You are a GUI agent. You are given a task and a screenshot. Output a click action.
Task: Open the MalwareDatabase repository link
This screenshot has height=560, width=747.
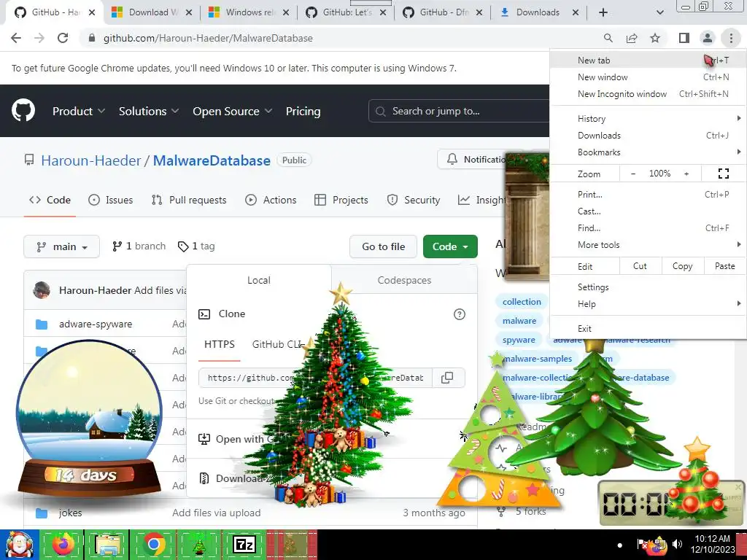pos(212,160)
